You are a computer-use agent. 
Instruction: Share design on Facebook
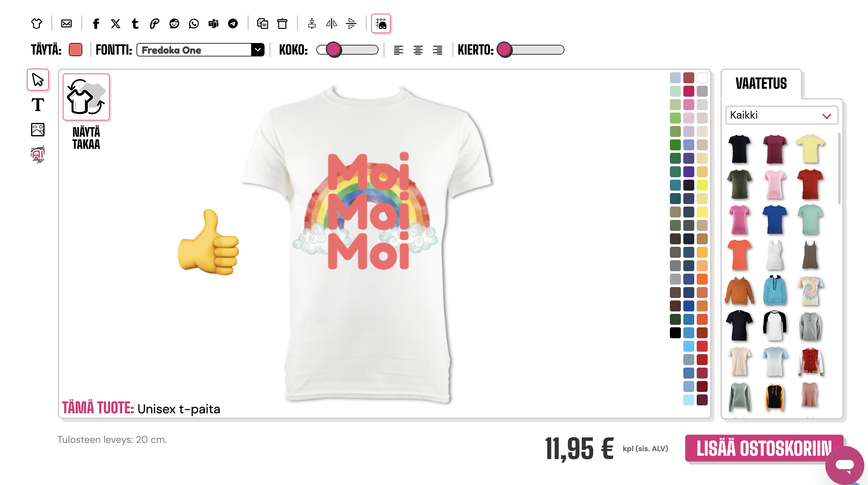[x=96, y=23]
